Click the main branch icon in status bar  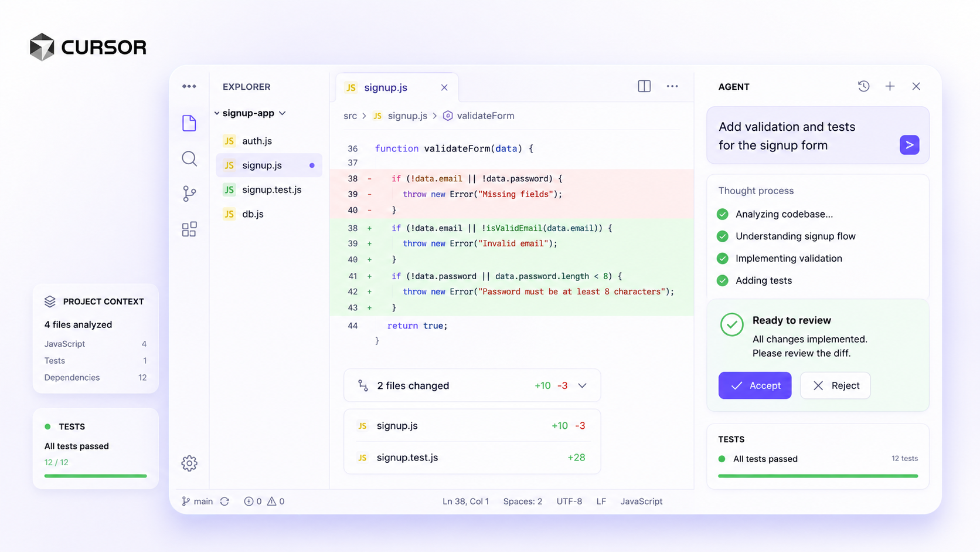click(x=186, y=502)
